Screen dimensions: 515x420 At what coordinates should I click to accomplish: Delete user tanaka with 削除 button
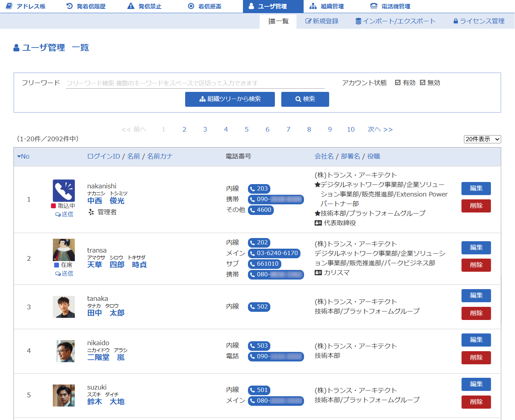476,313
